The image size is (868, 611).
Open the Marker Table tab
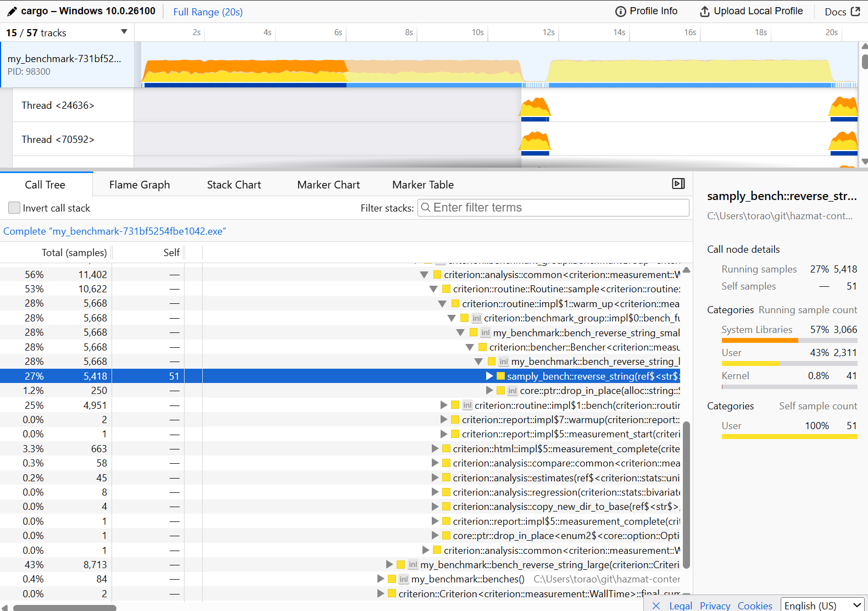click(x=422, y=185)
